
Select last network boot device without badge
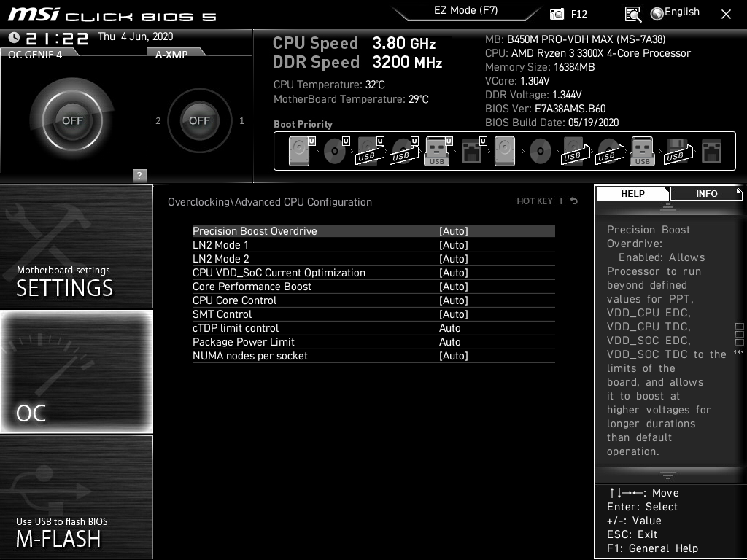[x=712, y=151]
